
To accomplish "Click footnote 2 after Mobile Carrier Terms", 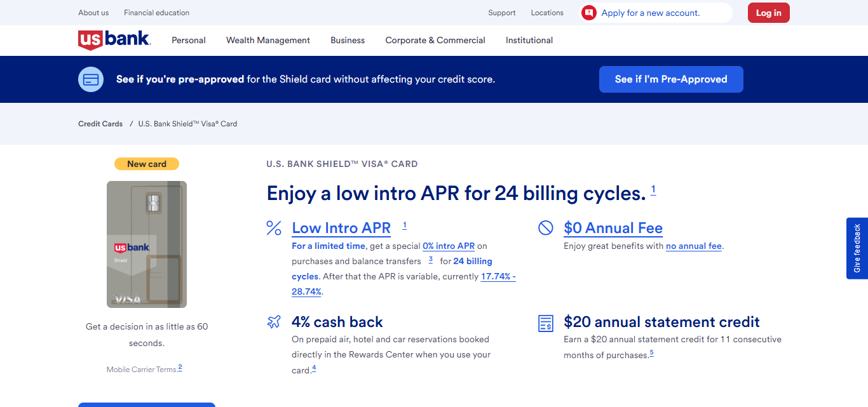I will (180, 368).
